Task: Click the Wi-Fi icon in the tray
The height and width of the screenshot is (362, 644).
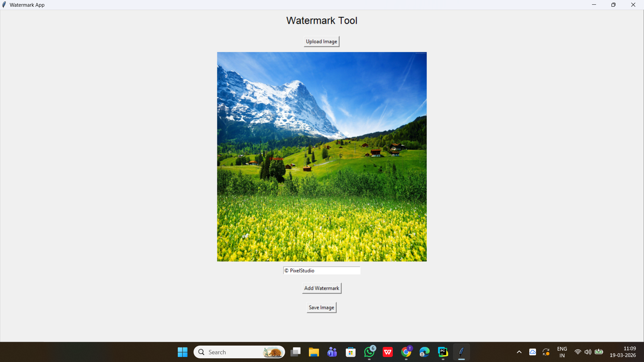Action: pyautogui.click(x=578, y=352)
